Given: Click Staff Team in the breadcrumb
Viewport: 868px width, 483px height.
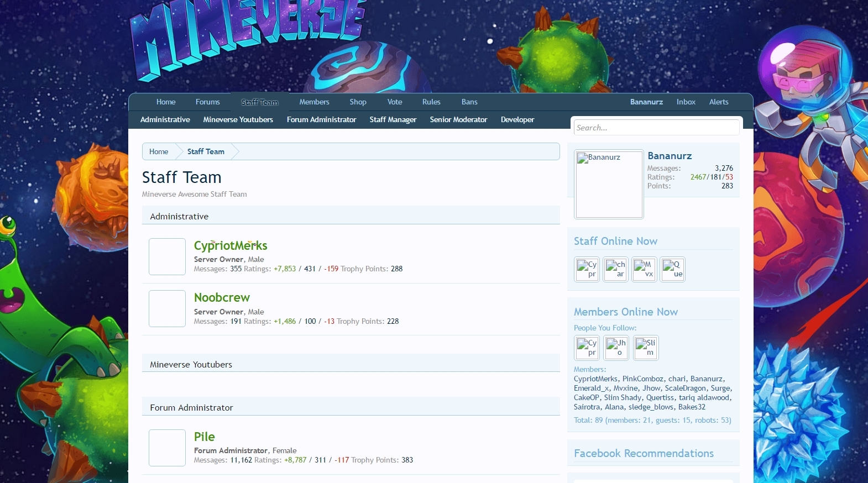Looking at the screenshot, I should [206, 151].
